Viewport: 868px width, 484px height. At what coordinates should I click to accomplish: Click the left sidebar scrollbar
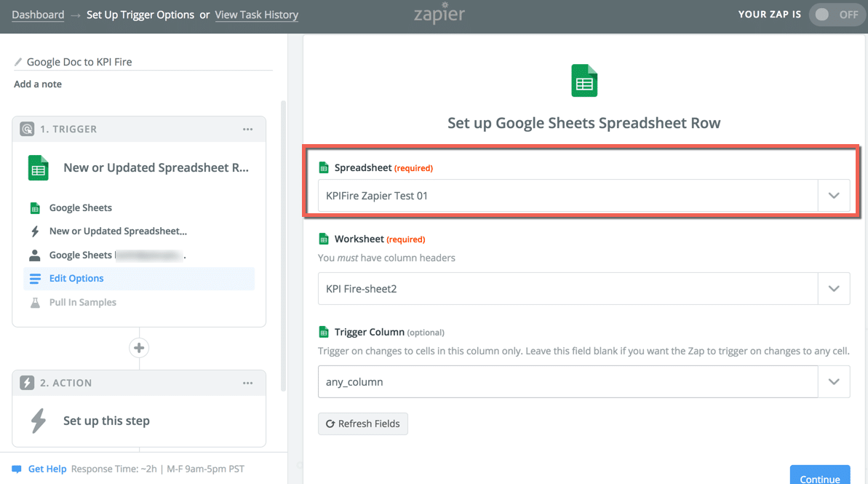click(x=284, y=246)
